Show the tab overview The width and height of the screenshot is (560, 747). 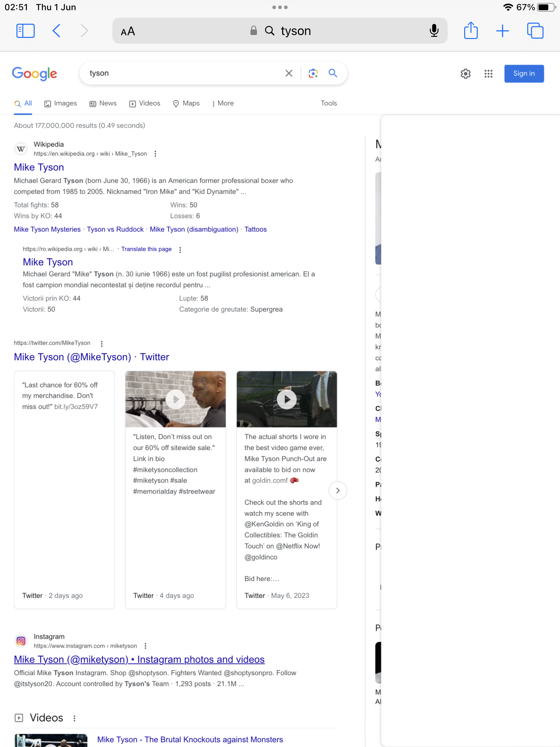click(x=535, y=31)
